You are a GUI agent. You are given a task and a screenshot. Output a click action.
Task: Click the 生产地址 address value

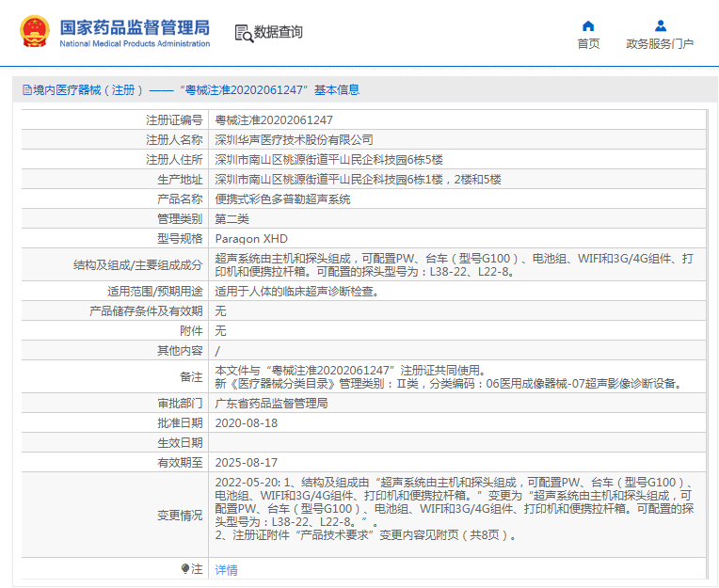pyautogui.click(x=359, y=179)
